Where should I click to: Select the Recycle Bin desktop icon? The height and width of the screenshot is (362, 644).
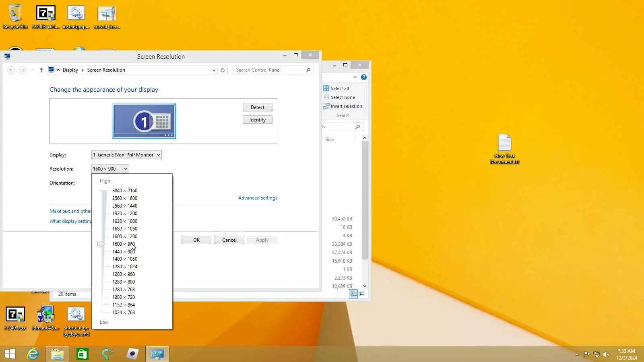15,16
